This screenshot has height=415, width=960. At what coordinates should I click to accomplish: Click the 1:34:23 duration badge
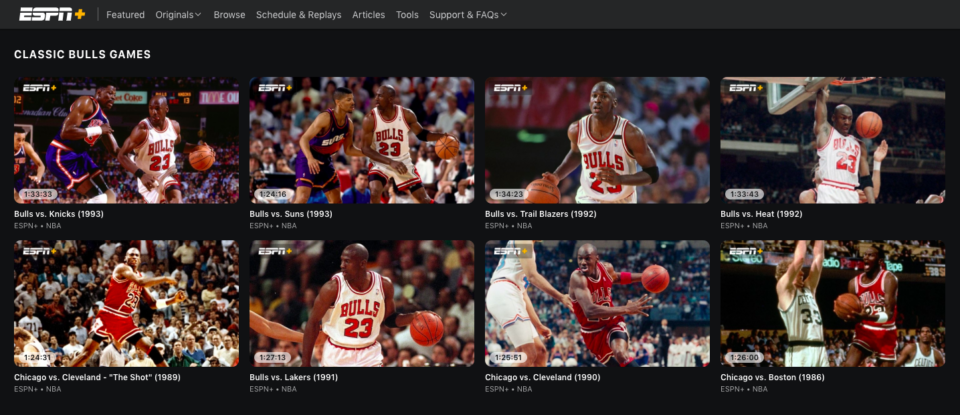coord(509,194)
